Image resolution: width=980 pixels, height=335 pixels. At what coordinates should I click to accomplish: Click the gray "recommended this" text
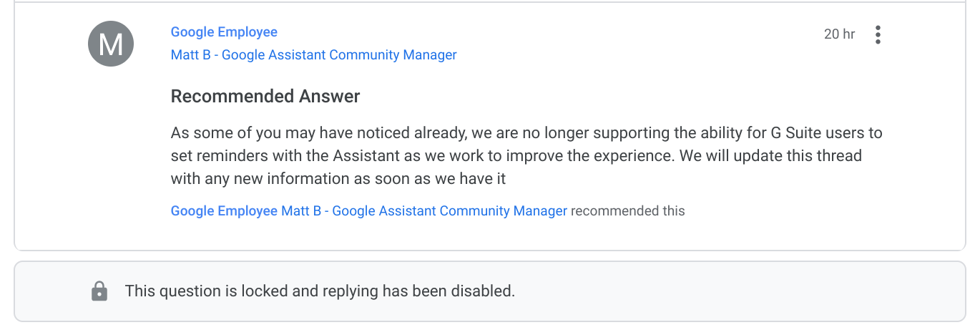[x=627, y=211]
